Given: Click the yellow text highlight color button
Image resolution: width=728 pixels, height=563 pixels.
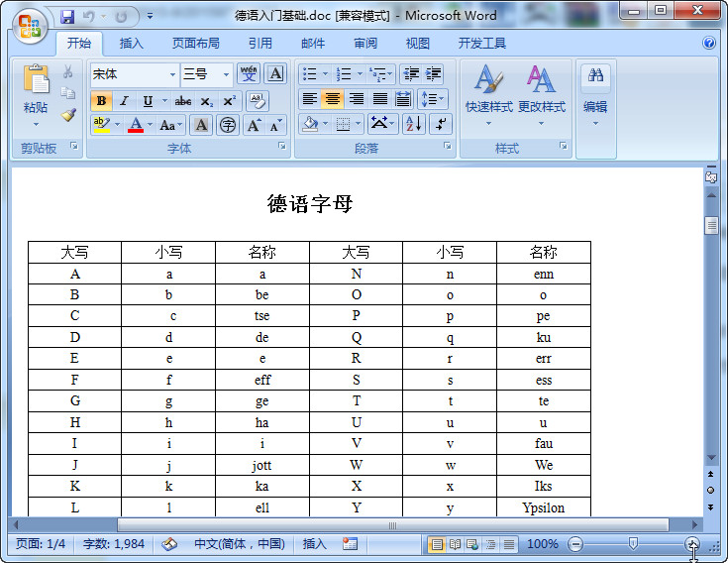Looking at the screenshot, I should coord(101,125).
